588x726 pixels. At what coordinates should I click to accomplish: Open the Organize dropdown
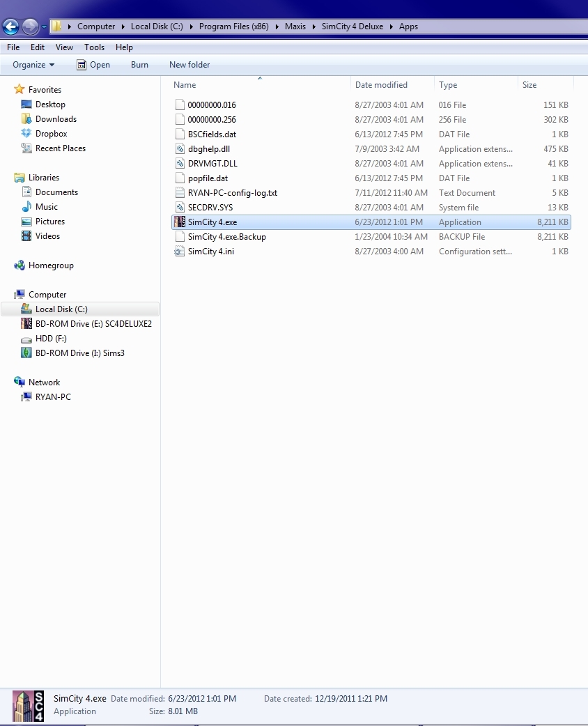(x=33, y=65)
